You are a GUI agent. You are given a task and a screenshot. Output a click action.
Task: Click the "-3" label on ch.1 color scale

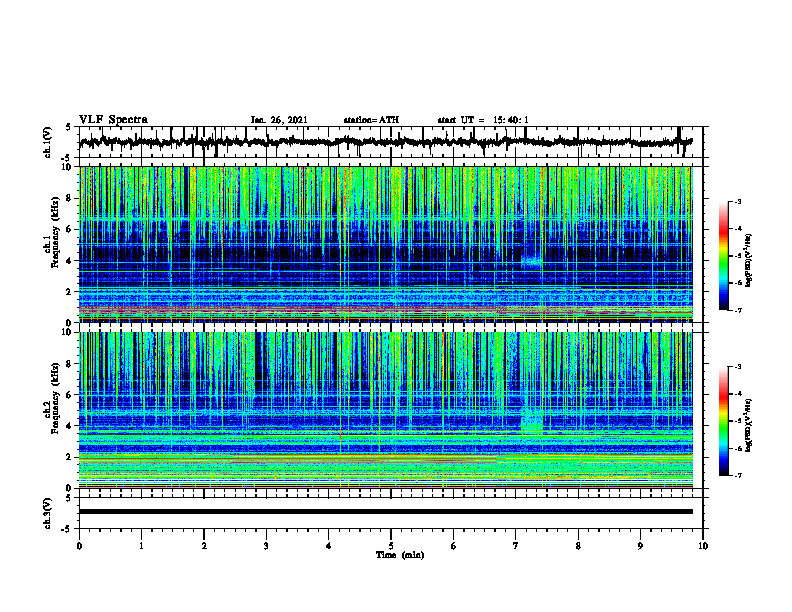click(737, 201)
